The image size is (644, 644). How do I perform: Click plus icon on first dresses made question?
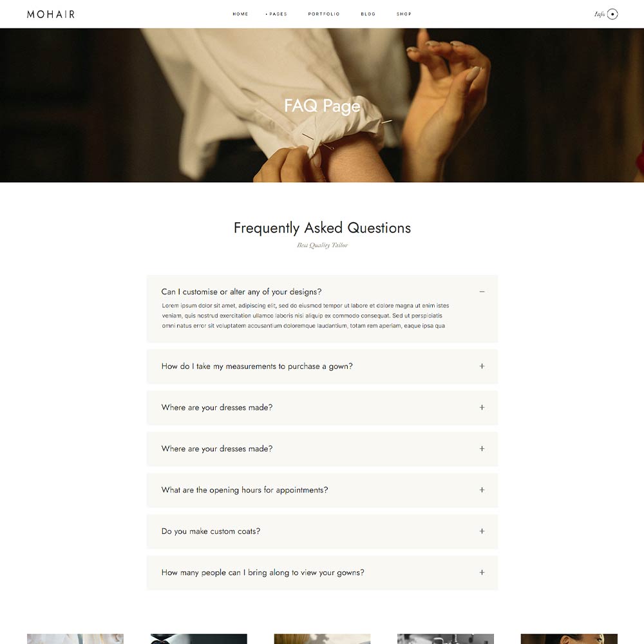click(x=482, y=408)
